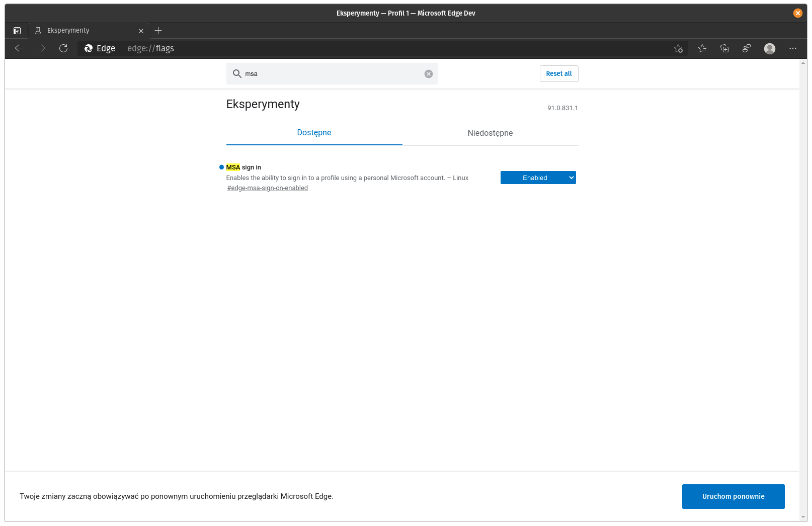Expand the MSA sign in Enabled dropdown
The image size is (812, 526).
(538, 178)
